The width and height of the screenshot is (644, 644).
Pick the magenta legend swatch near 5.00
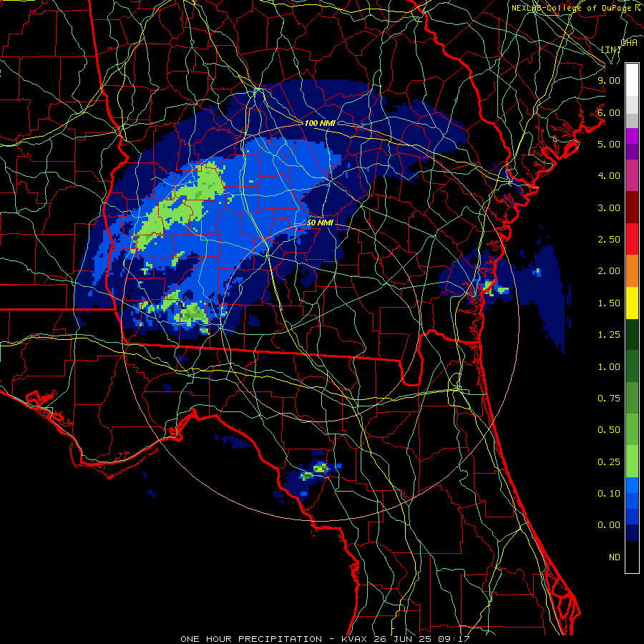(632, 136)
